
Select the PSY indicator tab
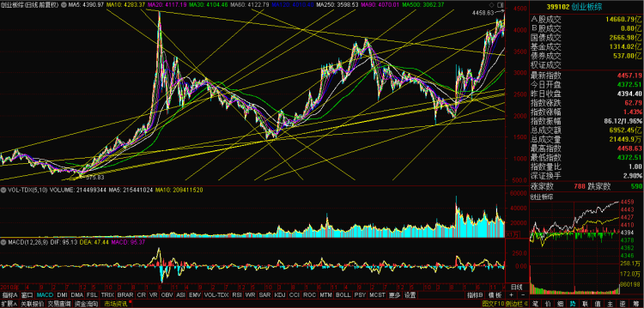361,295
